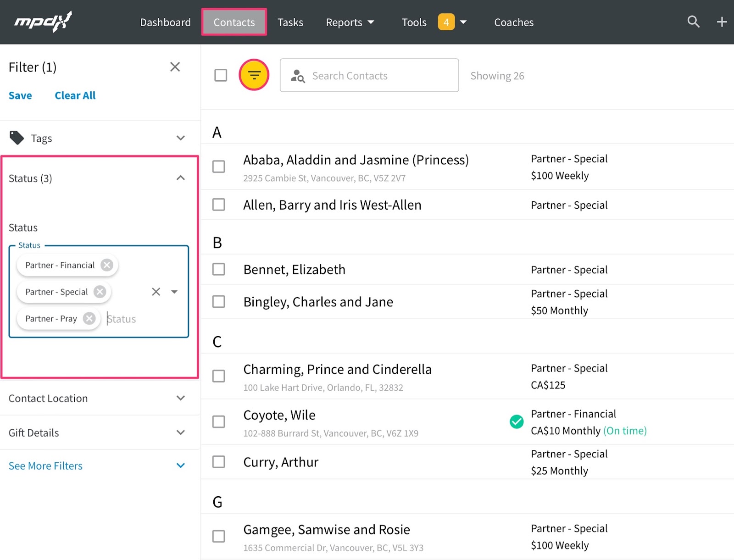The width and height of the screenshot is (734, 560).
Task: Remove the Partner - Pray status chip
Action: pyautogui.click(x=89, y=318)
